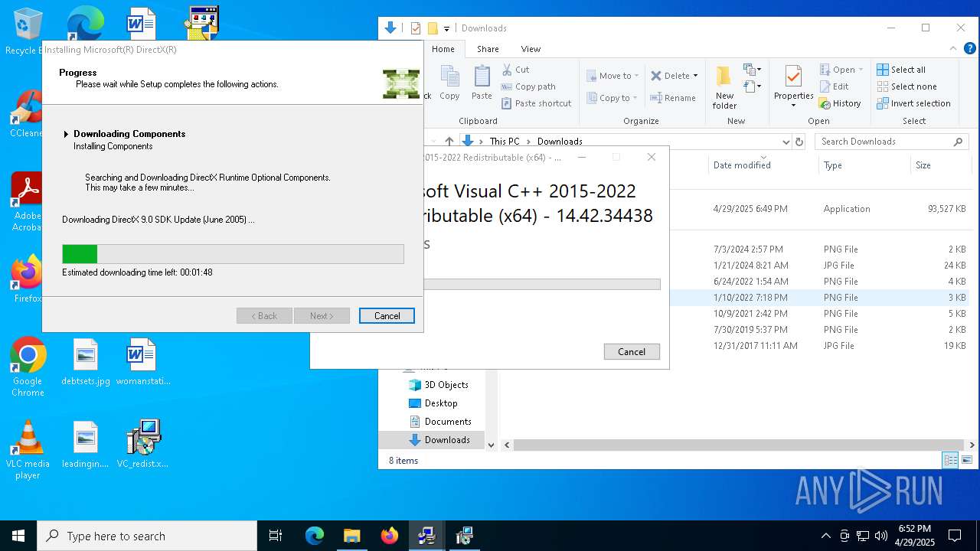Open address bar history dropdown
This screenshot has width=980, height=551.
click(786, 142)
